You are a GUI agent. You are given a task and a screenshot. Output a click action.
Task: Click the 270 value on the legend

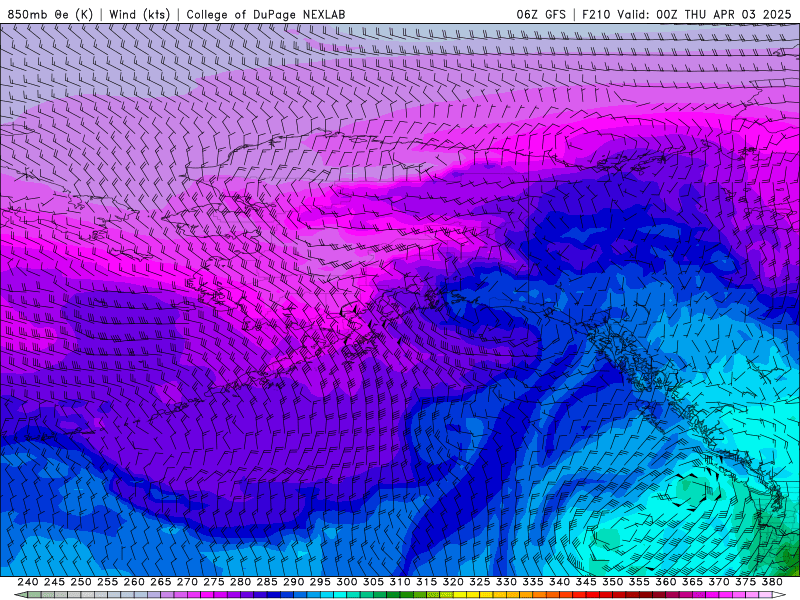click(187, 582)
